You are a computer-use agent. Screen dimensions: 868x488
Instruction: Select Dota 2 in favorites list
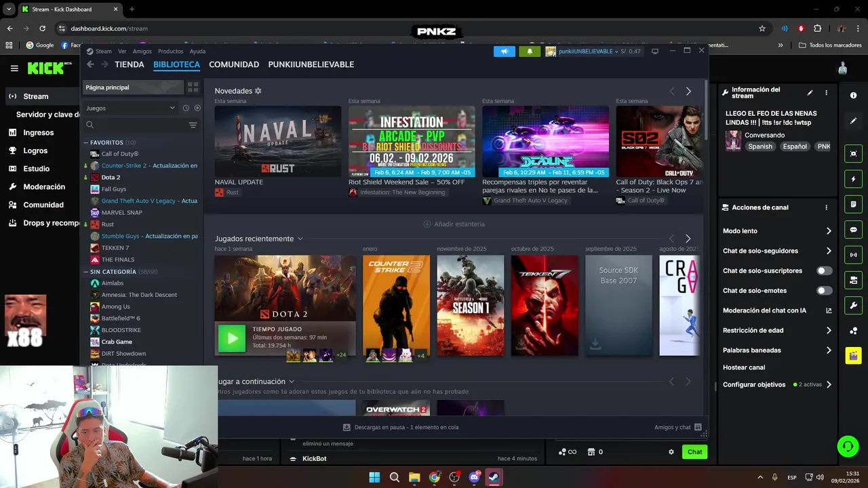111,178
